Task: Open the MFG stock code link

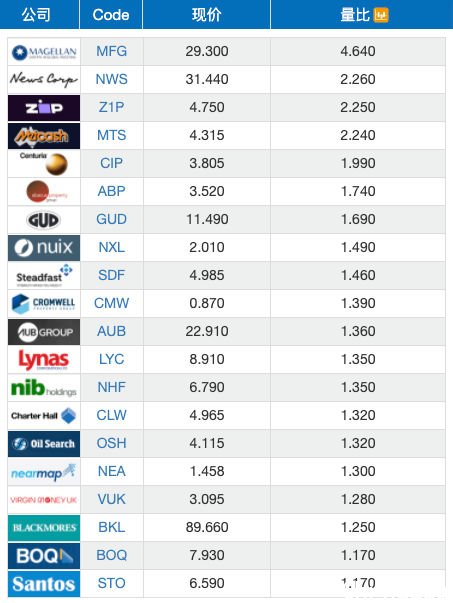Action: click(112, 51)
